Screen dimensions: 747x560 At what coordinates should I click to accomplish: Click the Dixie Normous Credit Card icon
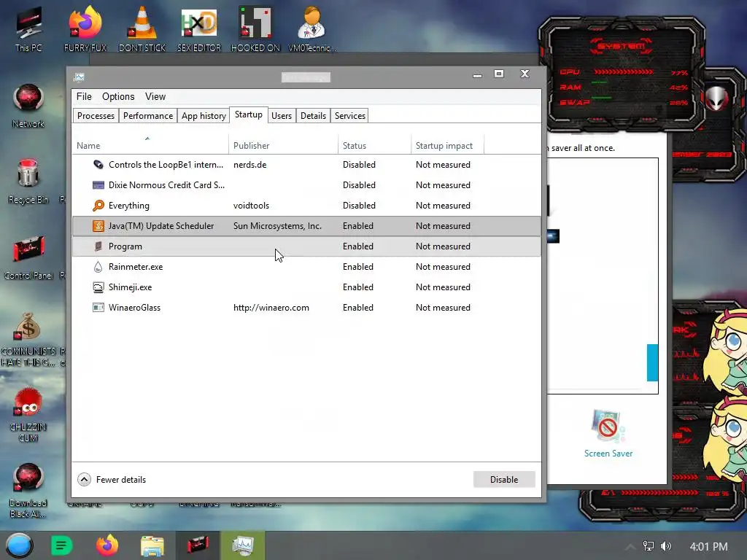(x=98, y=185)
